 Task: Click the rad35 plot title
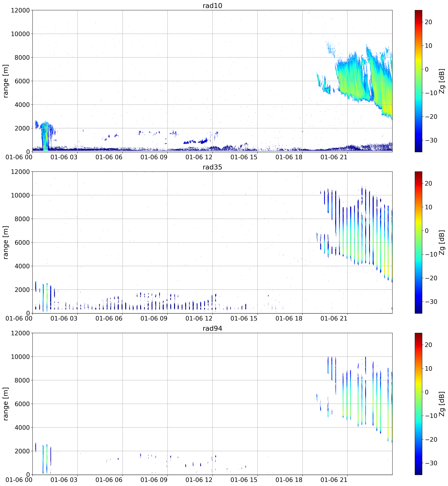[212, 167]
